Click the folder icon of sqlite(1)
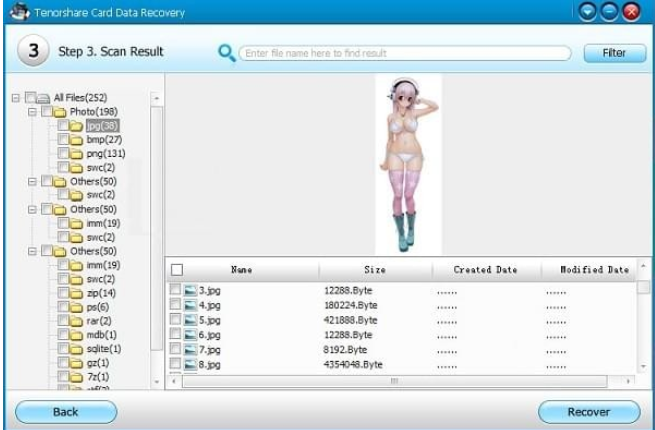The height and width of the screenshot is (430, 655). coord(76,349)
